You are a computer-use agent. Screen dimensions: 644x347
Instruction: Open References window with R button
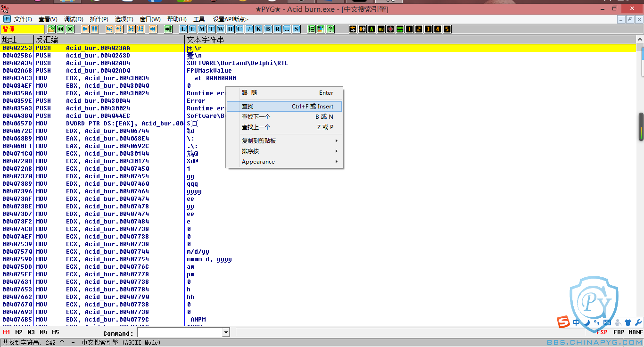(278, 29)
